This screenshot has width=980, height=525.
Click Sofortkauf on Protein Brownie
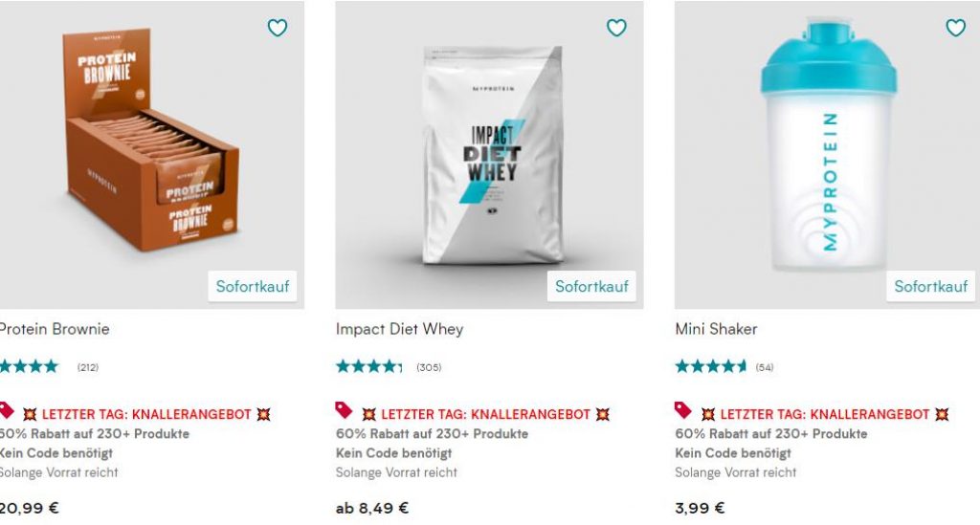pos(253,287)
